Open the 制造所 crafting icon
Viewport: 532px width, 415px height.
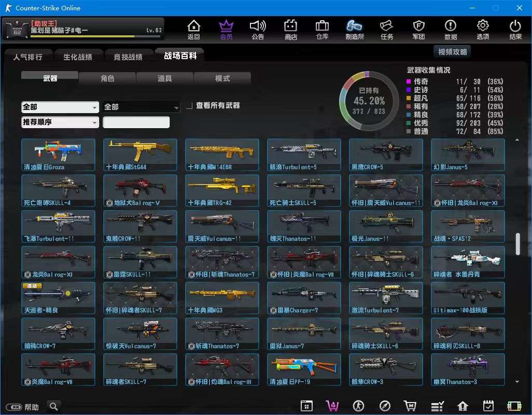[x=355, y=30]
